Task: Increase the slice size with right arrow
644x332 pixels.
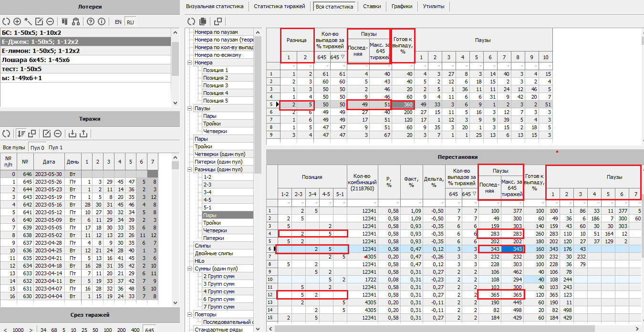Action: 31,330
